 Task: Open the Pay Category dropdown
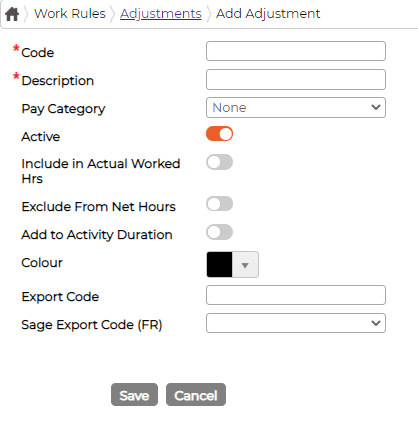click(296, 108)
